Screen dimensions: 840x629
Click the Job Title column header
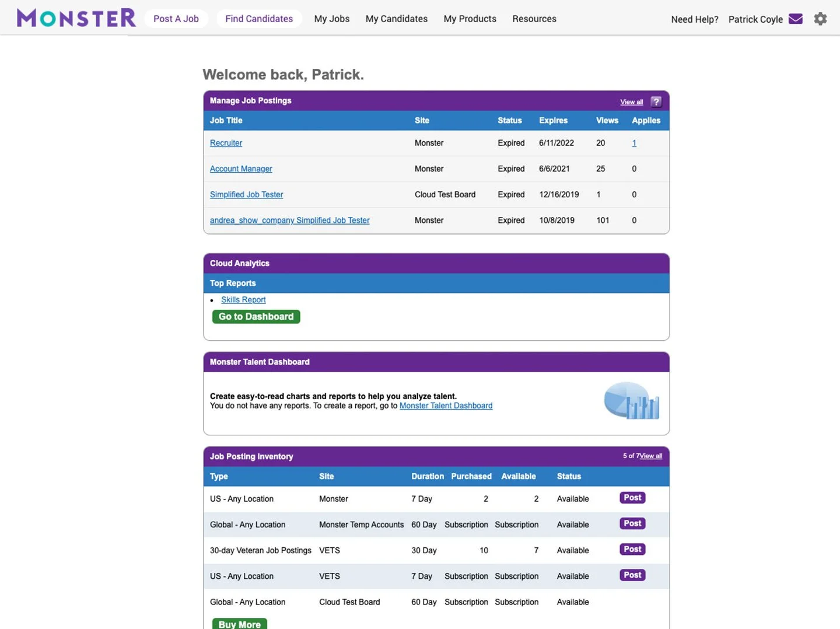(226, 120)
